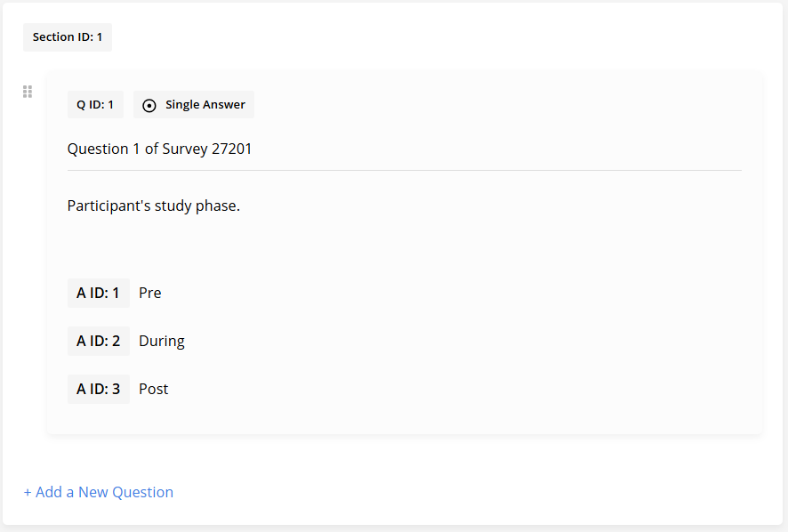788x532 pixels.
Task: Click the radio icon beside Single Answer
Action: pos(149,105)
